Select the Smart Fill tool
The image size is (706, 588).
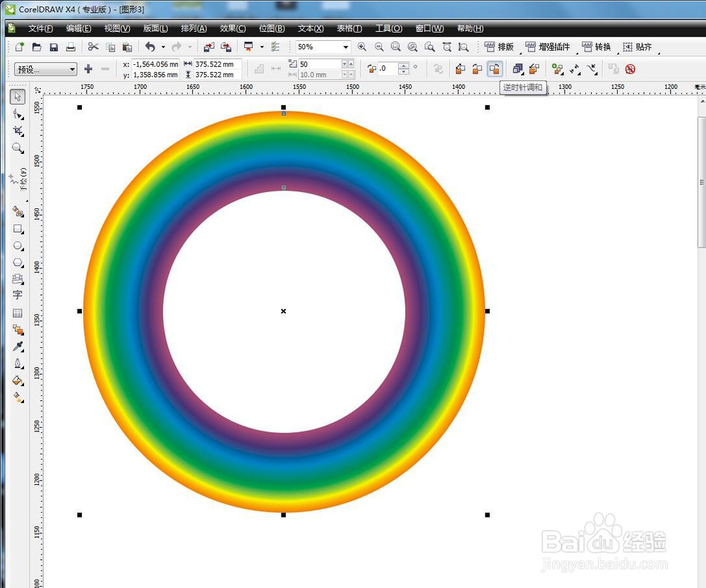click(18, 212)
